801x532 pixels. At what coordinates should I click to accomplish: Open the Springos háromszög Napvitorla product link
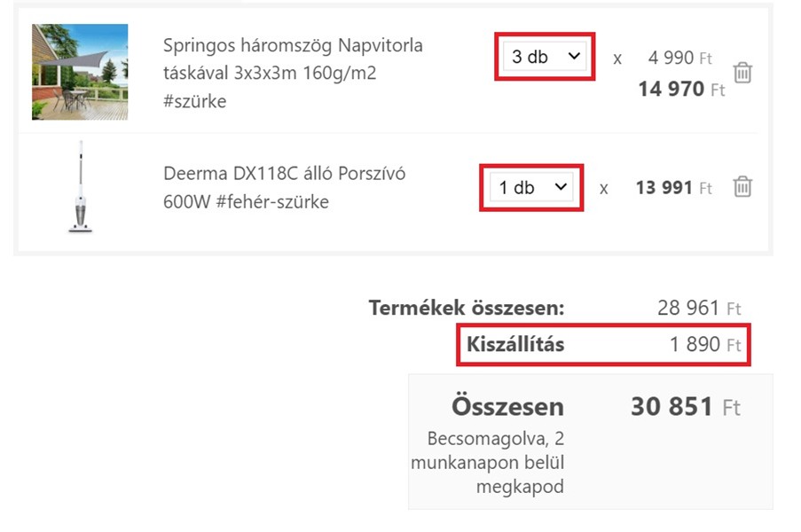point(293,73)
